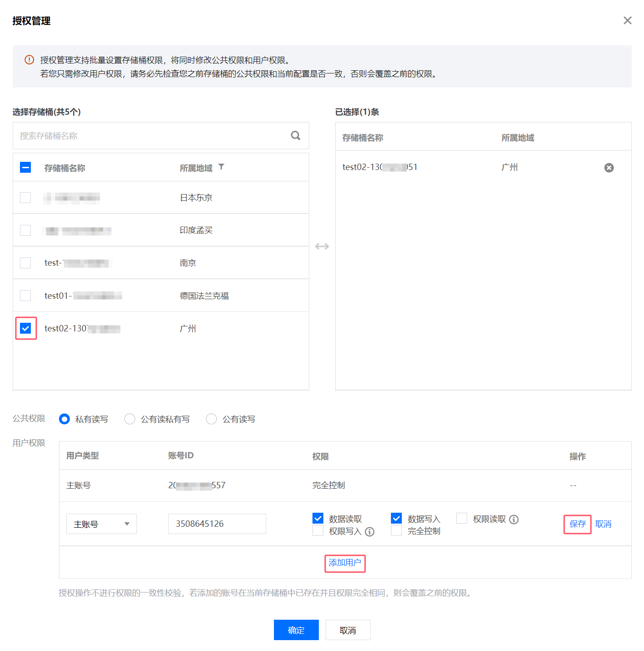Click the 用户类型 column header
644x651 pixels.
(83, 456)
